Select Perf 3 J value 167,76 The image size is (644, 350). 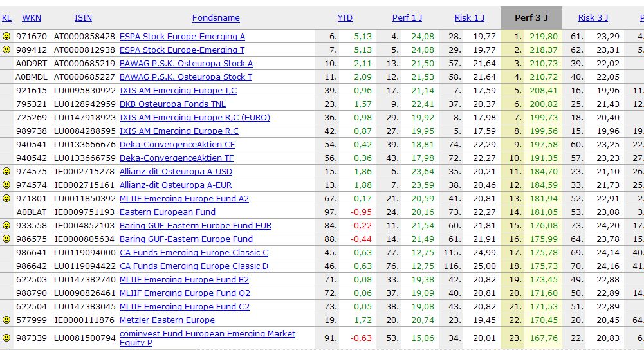pos(544,338)
